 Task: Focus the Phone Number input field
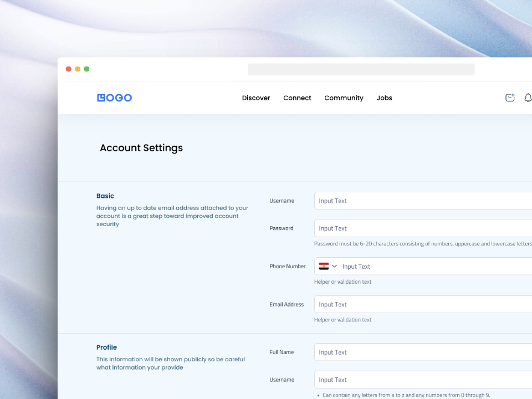click(436, 267)
